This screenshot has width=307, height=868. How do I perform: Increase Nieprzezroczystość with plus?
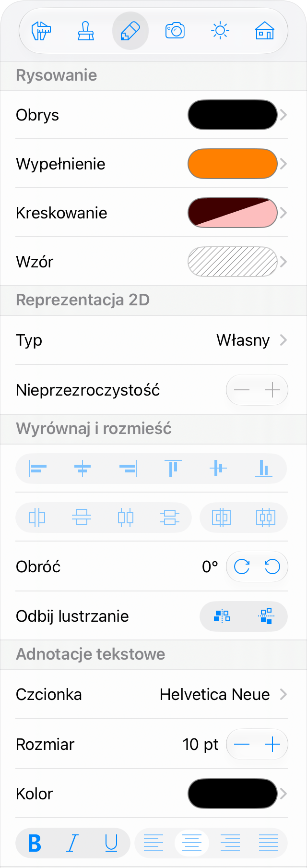[272, 390]
